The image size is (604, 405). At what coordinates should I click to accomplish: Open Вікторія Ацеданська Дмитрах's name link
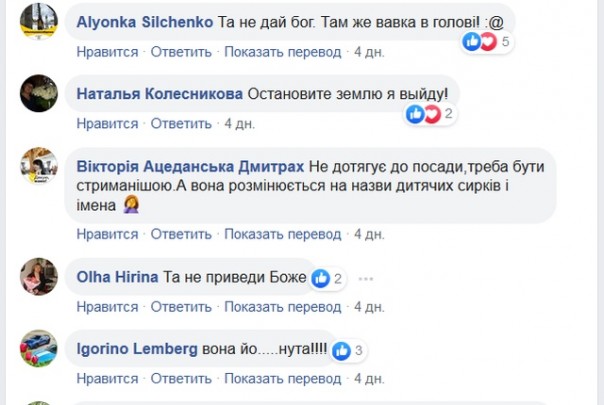pos(191,166)
